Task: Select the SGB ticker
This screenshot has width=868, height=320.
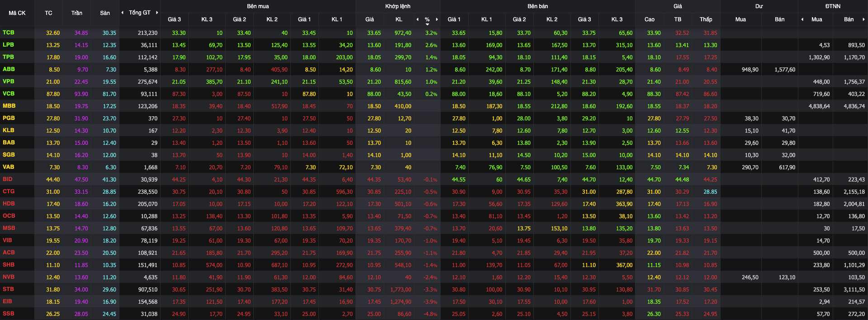Action: [x=9, y=155]
